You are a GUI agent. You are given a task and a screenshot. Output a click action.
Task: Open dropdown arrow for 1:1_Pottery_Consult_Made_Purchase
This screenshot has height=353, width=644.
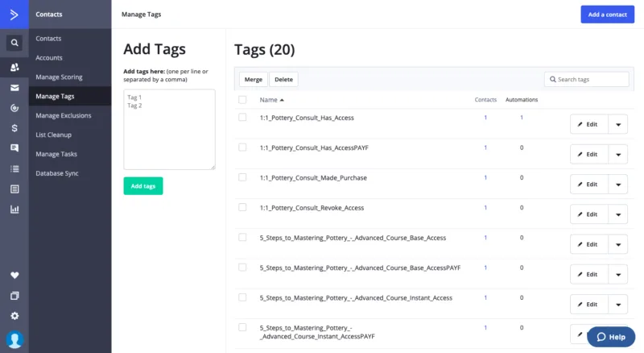point(617,185)
